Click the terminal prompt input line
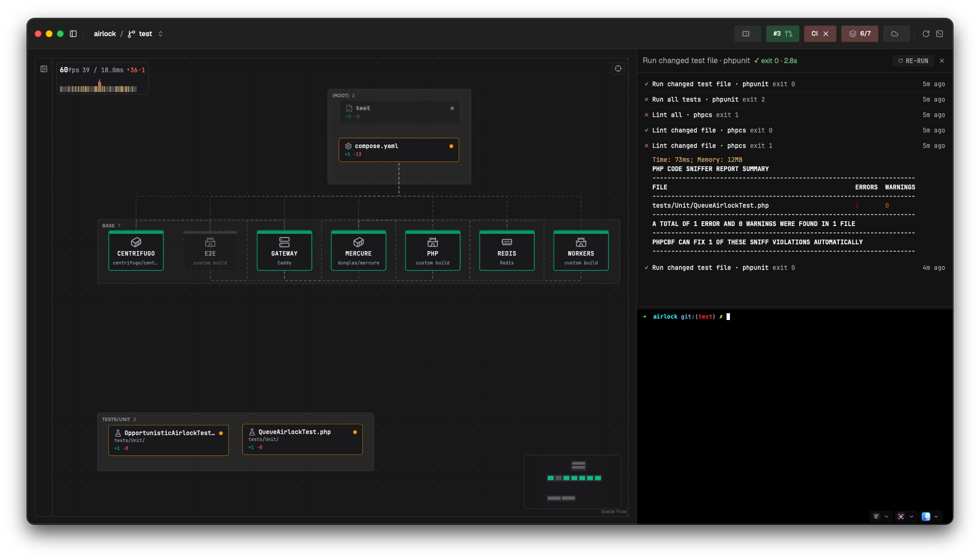This screenshot has width=980, height=560. point(795,317)
